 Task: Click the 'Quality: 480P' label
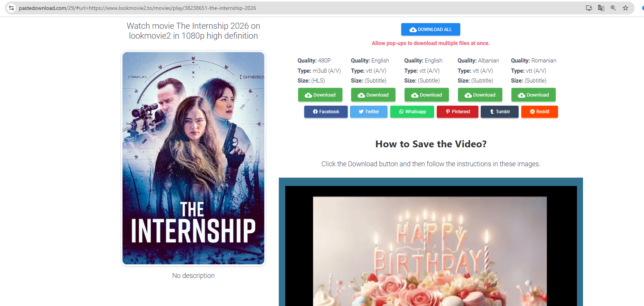coord(314,61)
